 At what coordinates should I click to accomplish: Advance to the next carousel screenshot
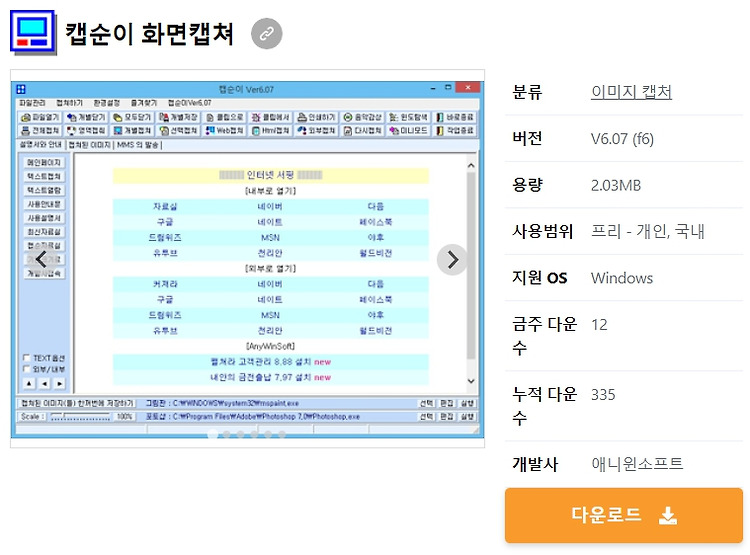click(452, 260)
